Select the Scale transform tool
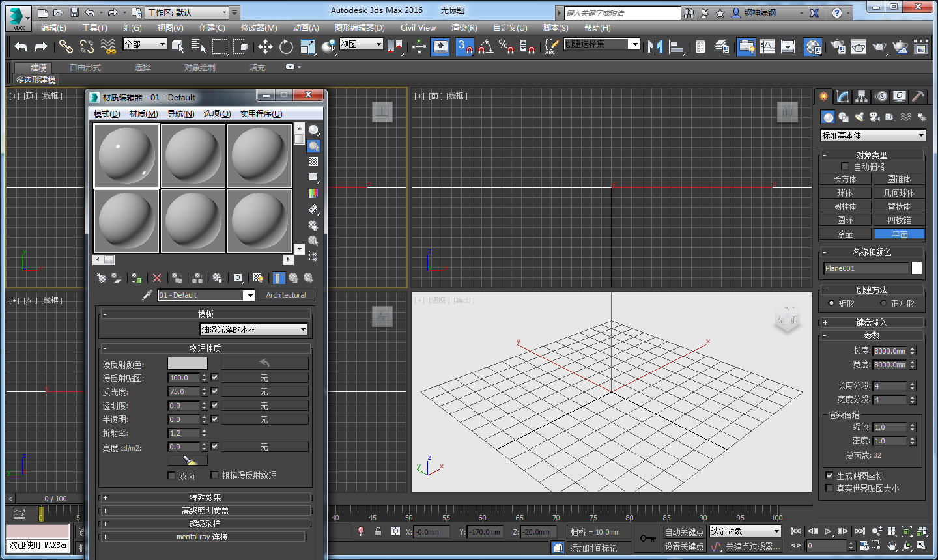Viewport: 938px width, 560px height. pos(307,46)
